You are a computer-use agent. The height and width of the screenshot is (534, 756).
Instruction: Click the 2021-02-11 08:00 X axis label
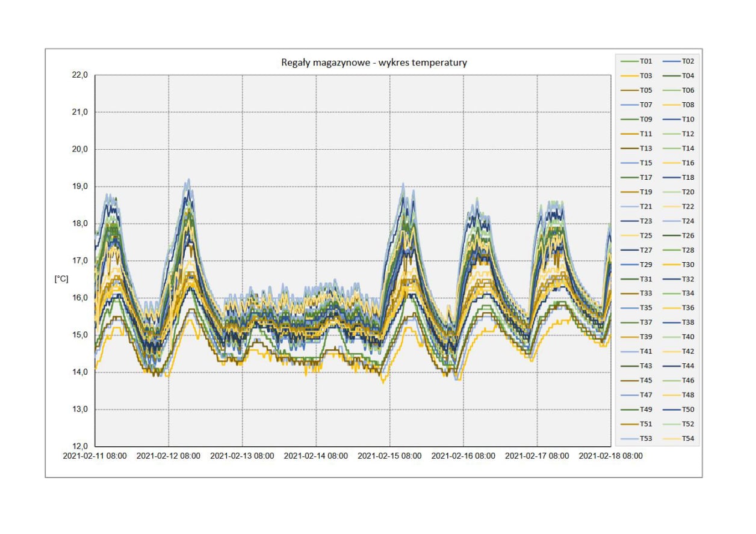pos(95,456)
